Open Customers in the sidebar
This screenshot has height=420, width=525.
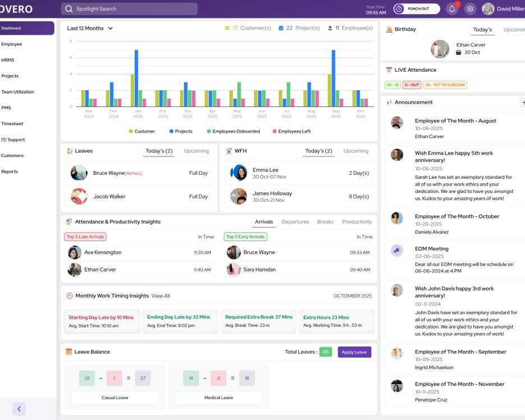[x=12, y=156]
